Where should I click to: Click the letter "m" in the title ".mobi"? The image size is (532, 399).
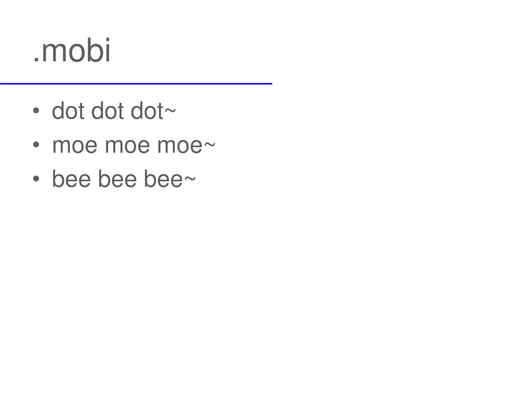(54, 53)
